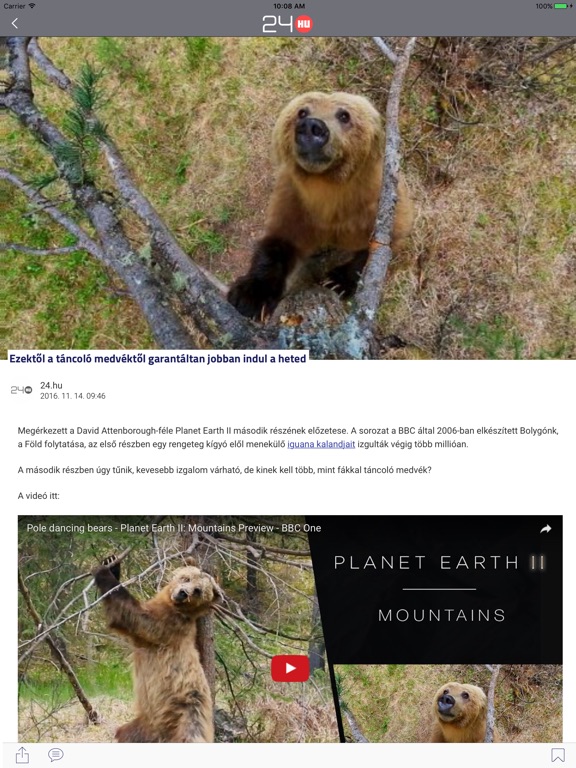
Task: Open the 24.hu logo in the header
Action: [x=288, y=24]
